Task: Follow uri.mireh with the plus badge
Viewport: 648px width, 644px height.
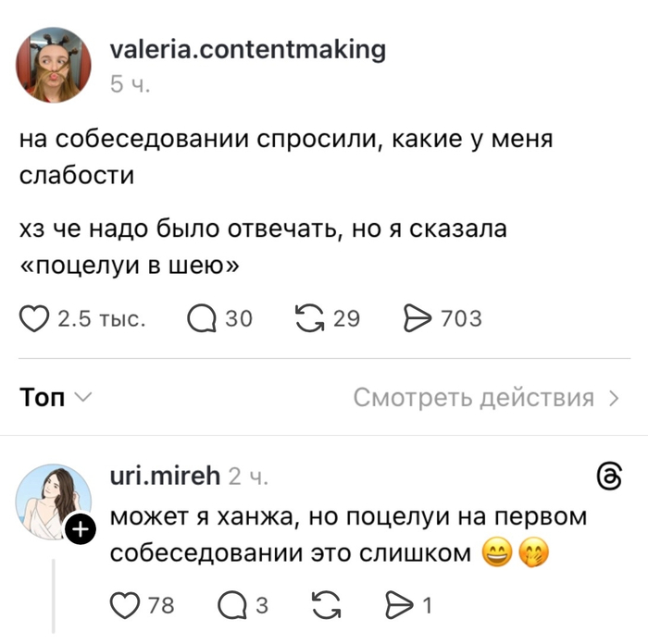Action: [81, 528]
